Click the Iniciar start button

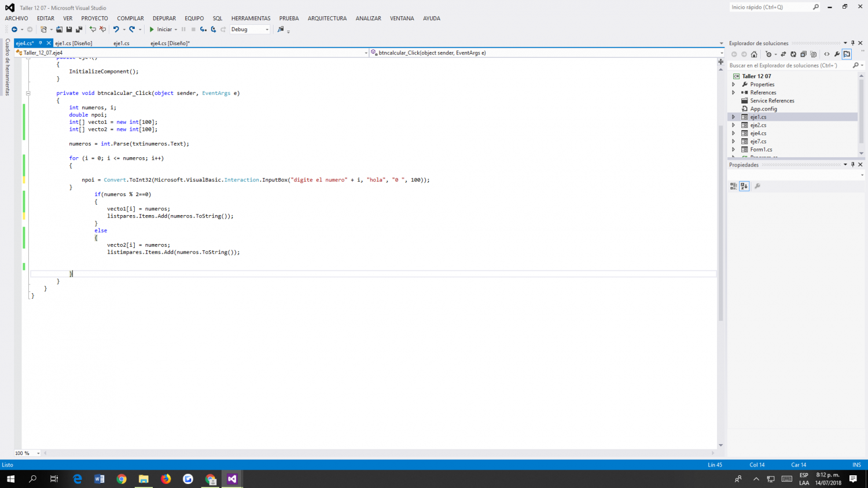click(161, 29)
